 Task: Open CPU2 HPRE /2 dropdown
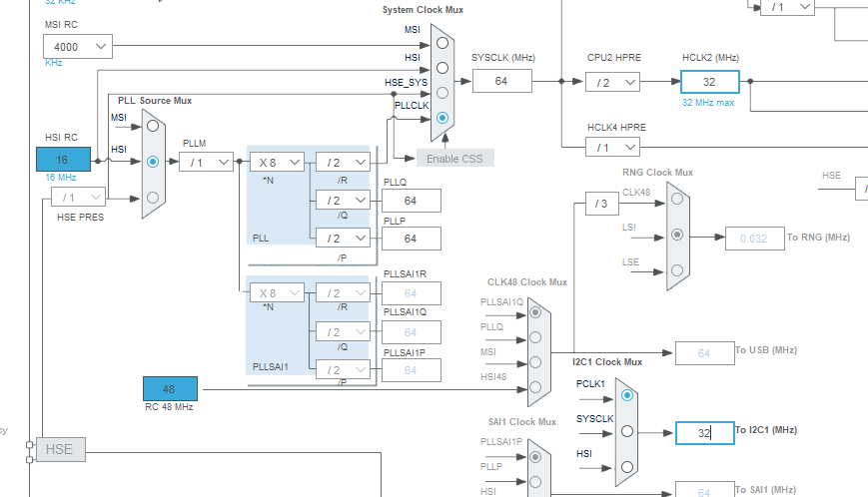[613, 83]
